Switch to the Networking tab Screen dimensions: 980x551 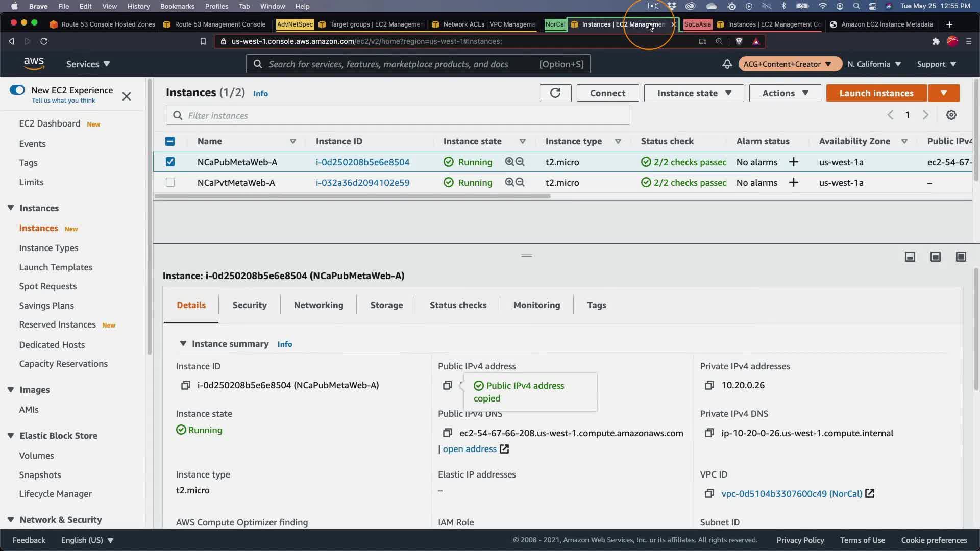tap(318, 305)
